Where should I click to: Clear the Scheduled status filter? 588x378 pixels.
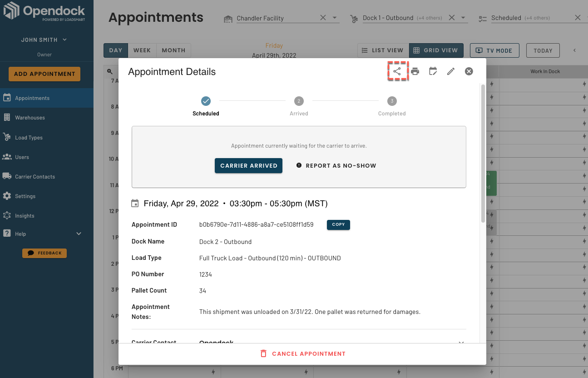578,18
